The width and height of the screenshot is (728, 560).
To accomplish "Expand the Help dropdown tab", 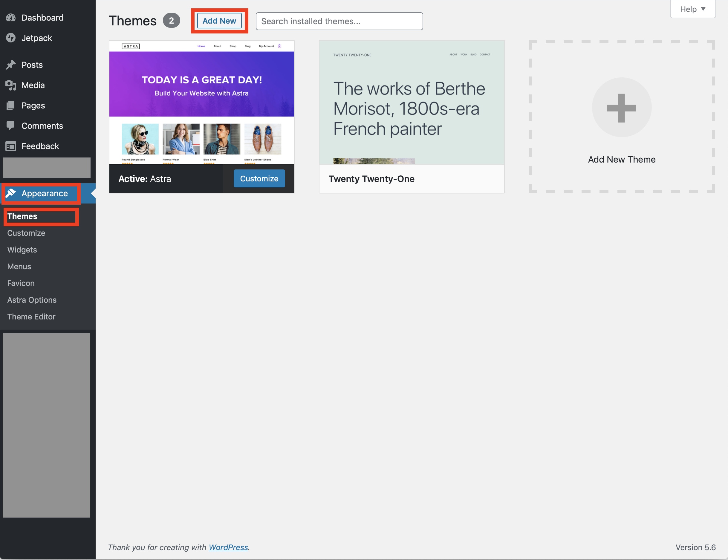I will point(693,9).
